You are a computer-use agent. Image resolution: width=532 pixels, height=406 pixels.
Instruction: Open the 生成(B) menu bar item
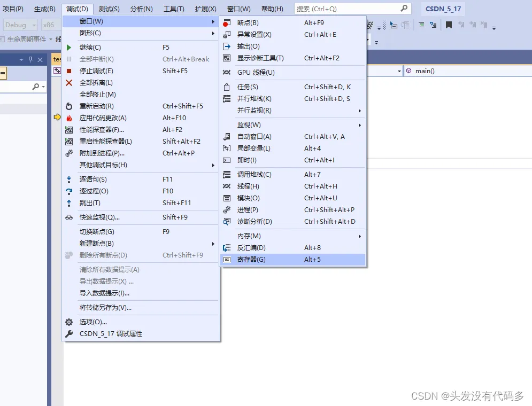click(x=45, y=9)
